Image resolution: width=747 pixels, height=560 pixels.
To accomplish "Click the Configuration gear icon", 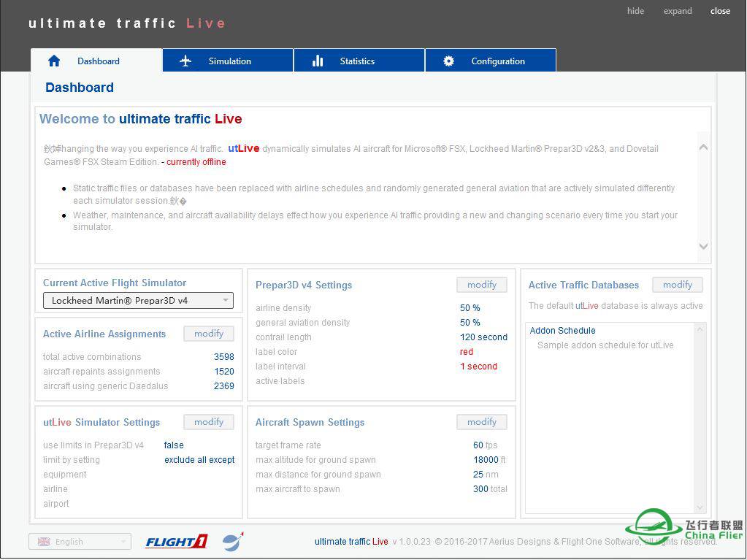I will [x=448, y=61].
